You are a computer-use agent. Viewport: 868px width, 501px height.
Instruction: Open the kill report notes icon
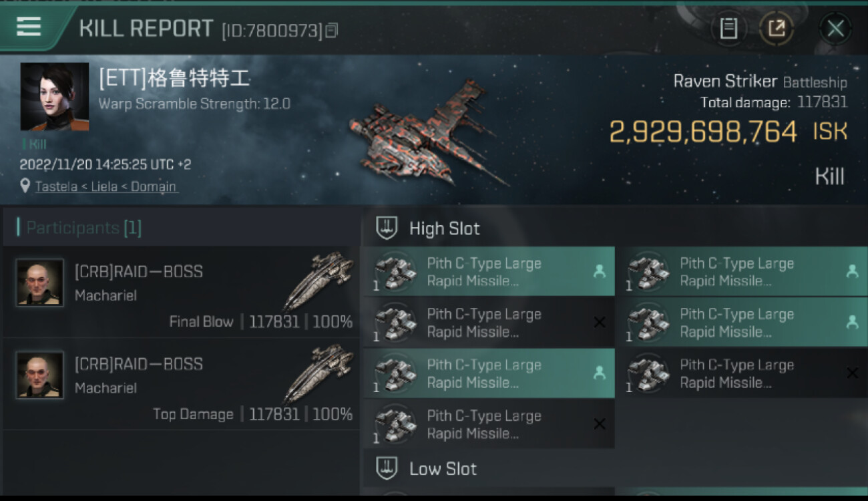[728, 28]
